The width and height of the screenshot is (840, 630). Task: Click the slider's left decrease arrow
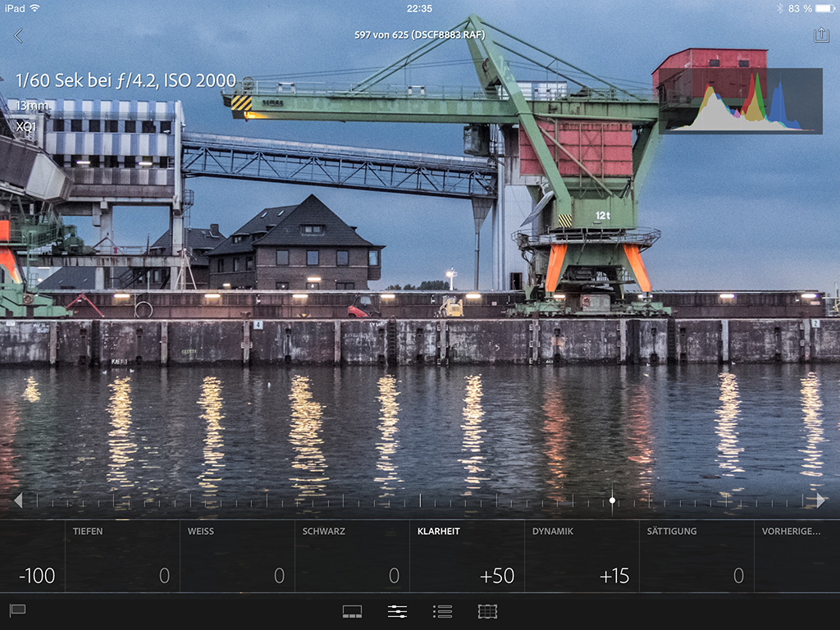coord(18,500)
